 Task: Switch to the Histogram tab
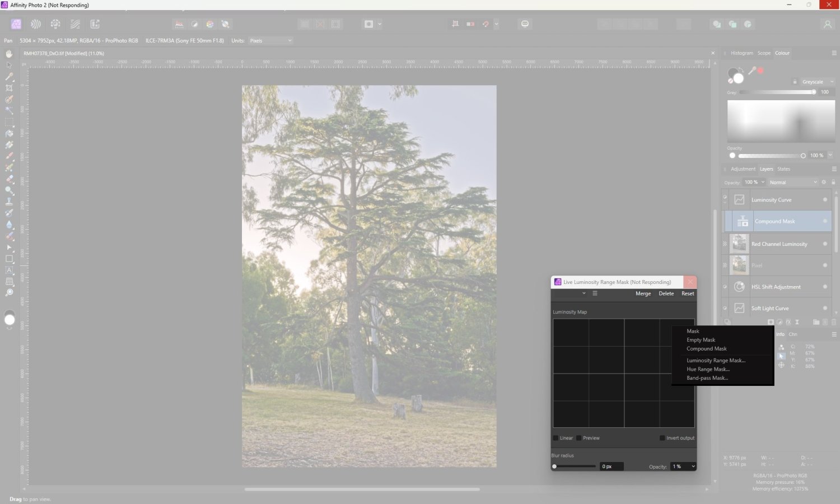(x=741, y=53)
